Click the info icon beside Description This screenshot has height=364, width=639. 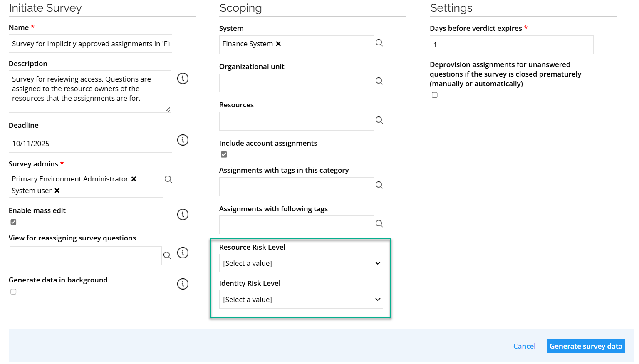183,79
